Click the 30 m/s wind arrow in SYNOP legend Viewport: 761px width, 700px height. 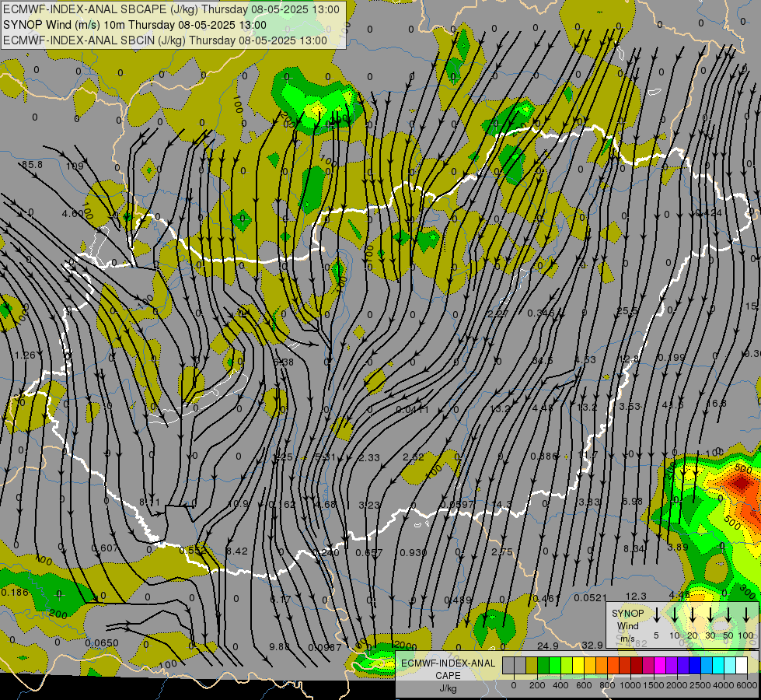[x=710, y=614]
